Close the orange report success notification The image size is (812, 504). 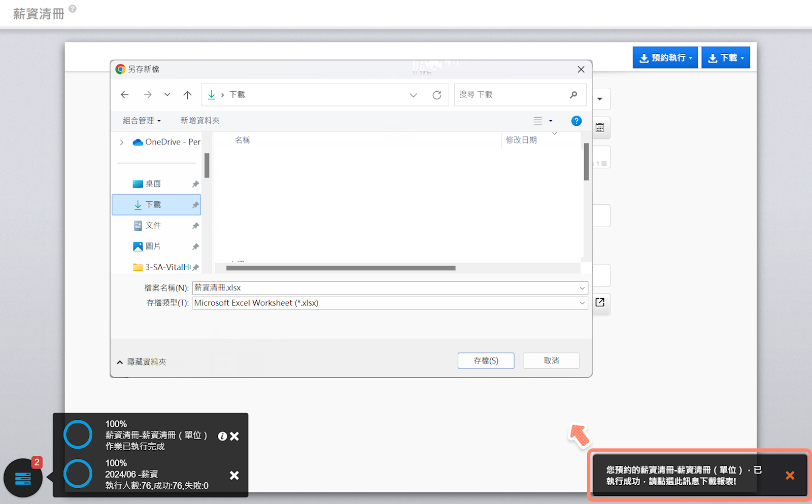point(790,475)
